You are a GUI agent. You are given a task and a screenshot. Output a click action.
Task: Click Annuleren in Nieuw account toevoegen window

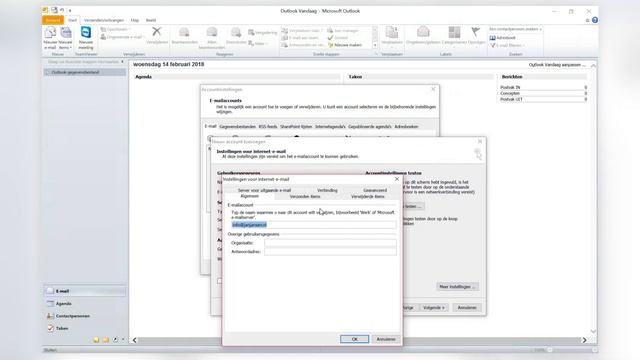coord(467,307)
